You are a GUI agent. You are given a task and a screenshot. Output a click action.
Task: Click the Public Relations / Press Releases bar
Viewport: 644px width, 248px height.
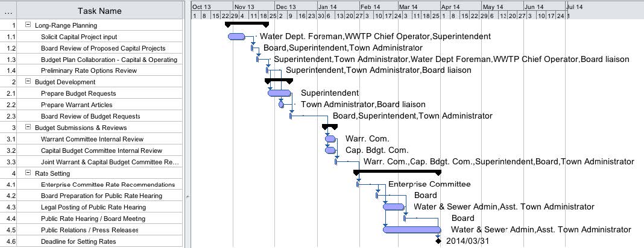point(412,229)
